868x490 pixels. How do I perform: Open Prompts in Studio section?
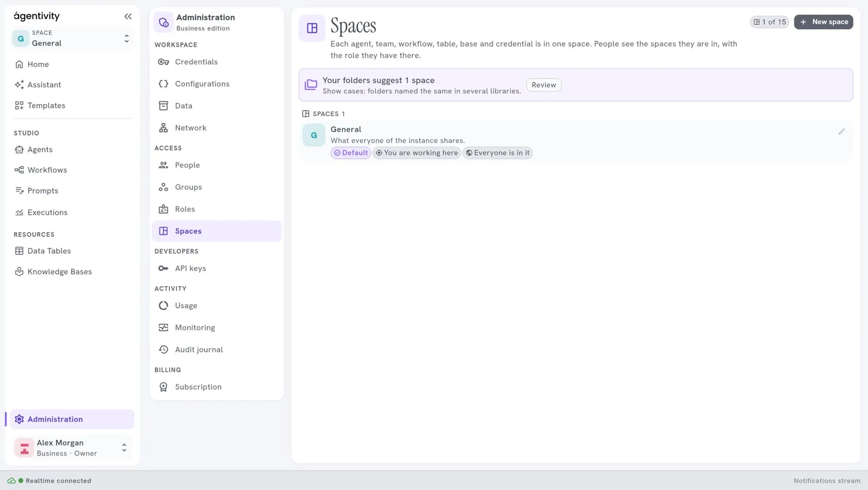pyautogui.click(x=72, y=191)
